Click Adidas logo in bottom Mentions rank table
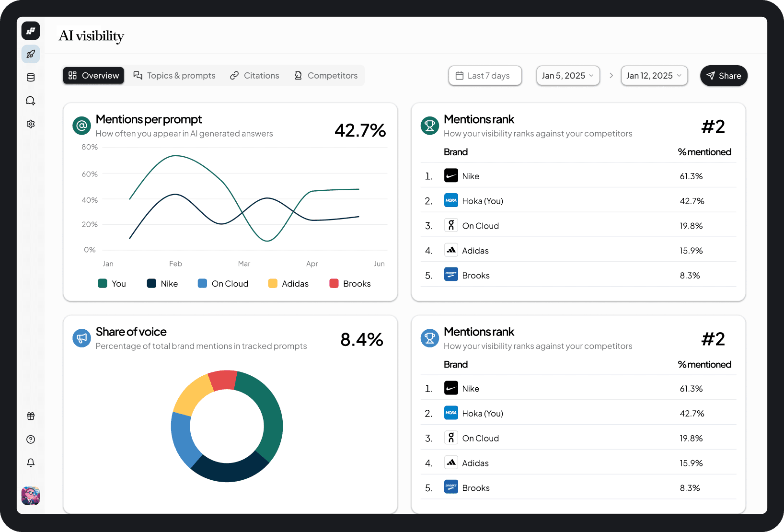The width and height of the screenshot is (784, 532). point(451,463)
